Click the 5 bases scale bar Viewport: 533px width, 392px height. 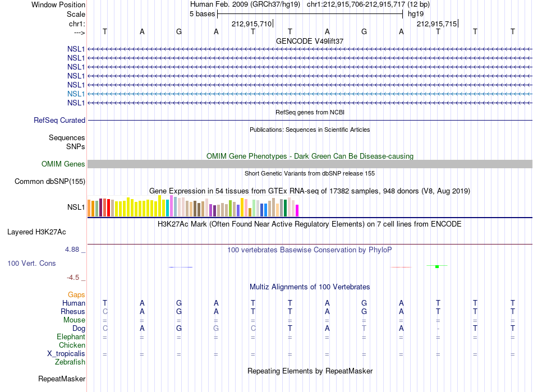click(310, 14)
